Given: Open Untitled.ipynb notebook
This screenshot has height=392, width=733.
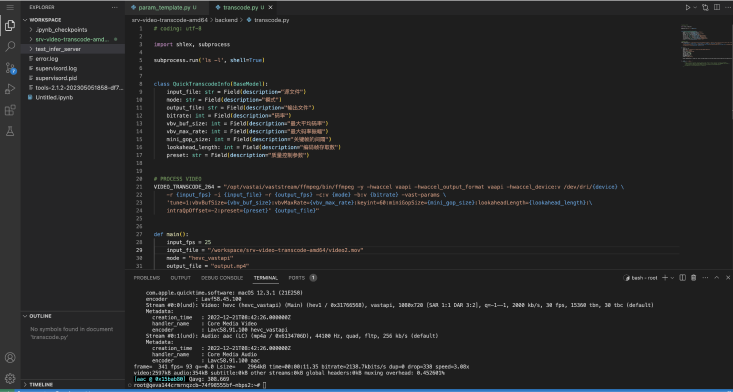Looking at the screenshot, I should pos(73,98).
